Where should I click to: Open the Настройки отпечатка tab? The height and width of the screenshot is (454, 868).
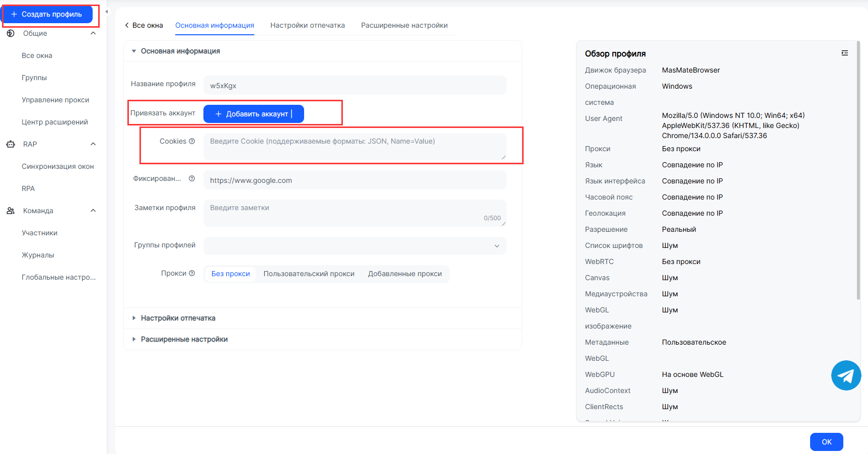[x=307, y=26]
